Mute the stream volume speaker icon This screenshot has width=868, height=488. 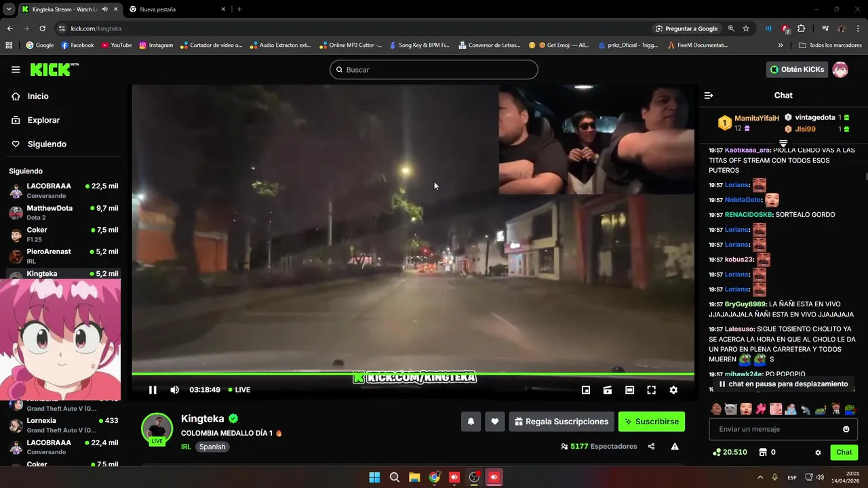[x=174, y=390]
